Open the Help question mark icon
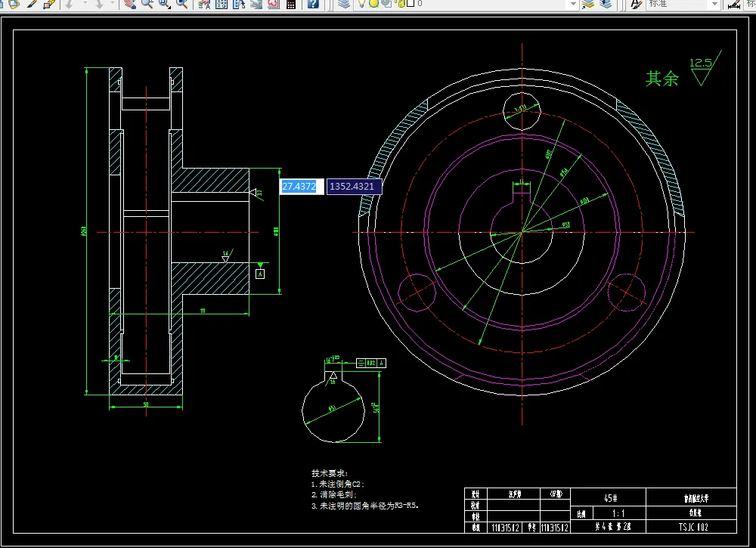 [x=313, y=4]
